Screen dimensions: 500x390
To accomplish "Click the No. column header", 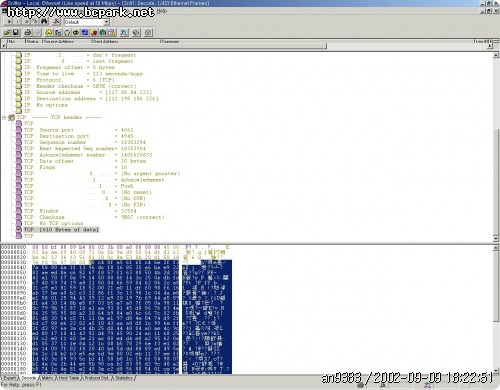I will pos(16,41).
